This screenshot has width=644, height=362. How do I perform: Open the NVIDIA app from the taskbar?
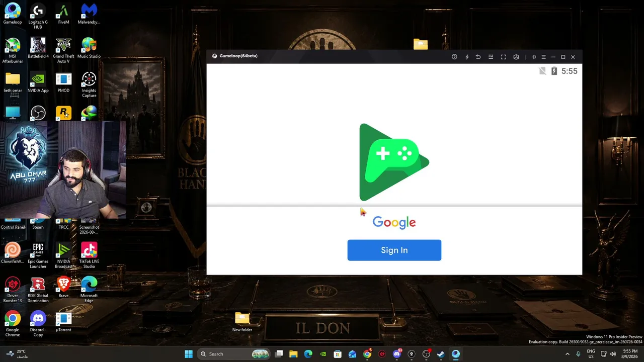pyautogui.click(x=323, y=354)
